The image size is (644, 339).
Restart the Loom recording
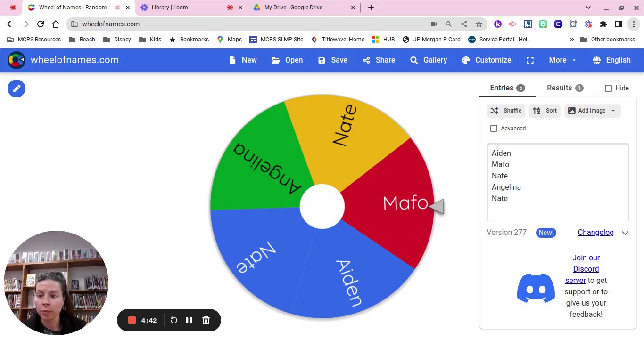[x=174, y=320]
